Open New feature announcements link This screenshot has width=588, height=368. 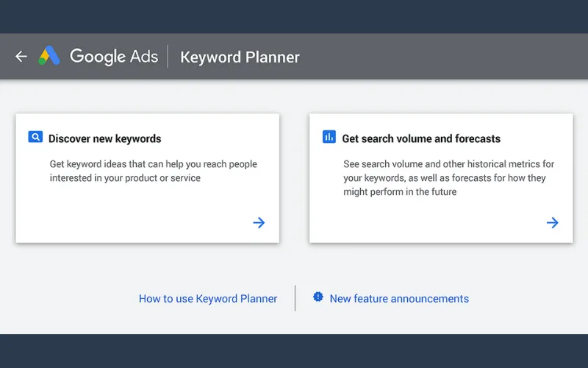click(x=399, y=299)
